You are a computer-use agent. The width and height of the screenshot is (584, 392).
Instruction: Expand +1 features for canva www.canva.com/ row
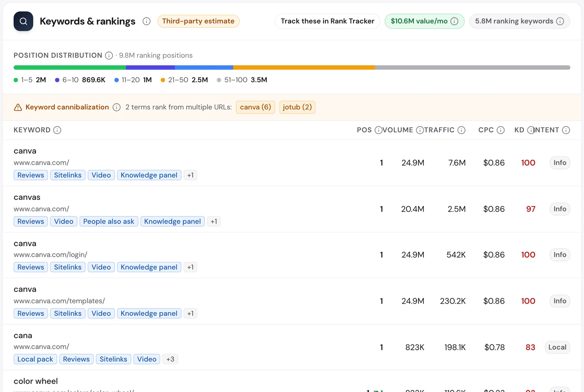(x=190, y=176)
